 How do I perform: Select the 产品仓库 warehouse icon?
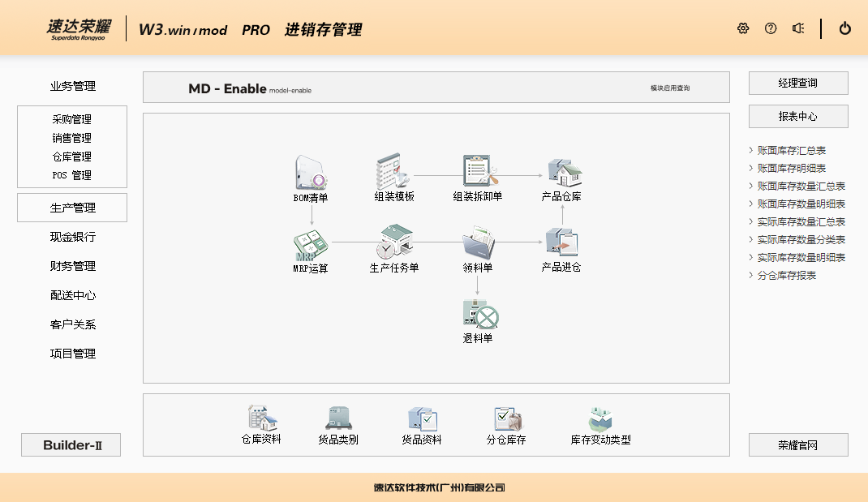pos(561,173)
